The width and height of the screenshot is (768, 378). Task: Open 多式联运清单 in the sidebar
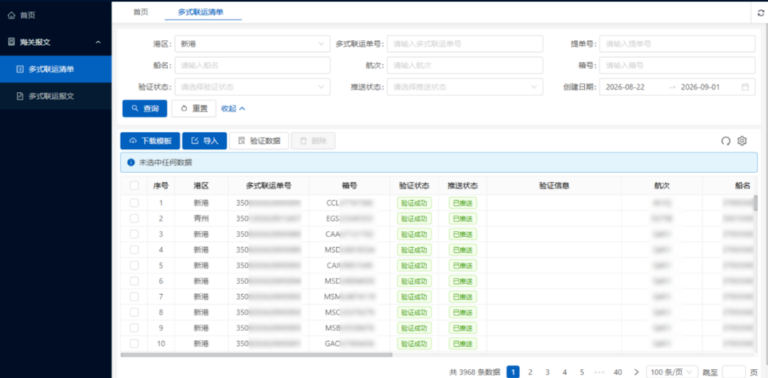(x=55, y=70)
